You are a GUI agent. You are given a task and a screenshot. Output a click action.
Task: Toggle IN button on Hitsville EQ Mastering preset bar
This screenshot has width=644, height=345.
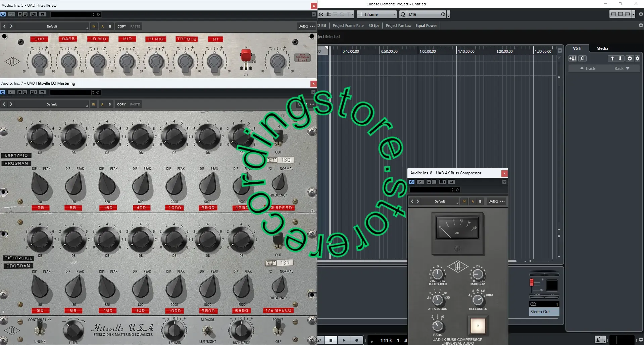[94, 104]
